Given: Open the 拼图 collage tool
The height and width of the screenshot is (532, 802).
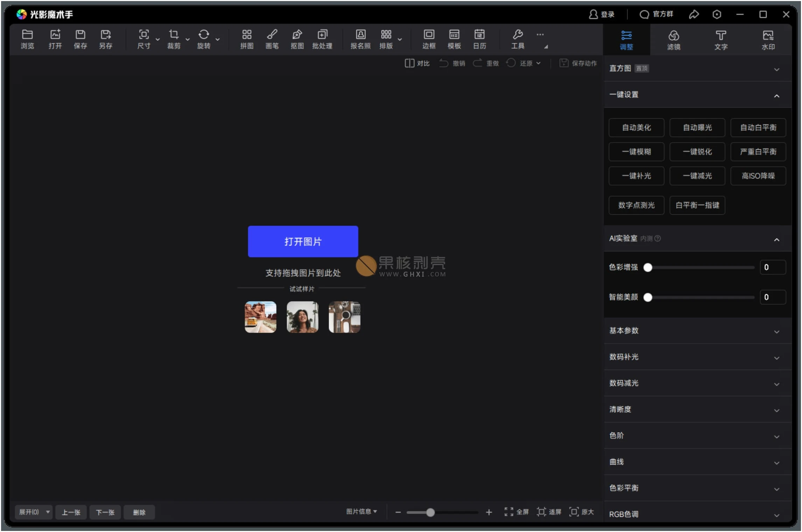Looking at the screenshot, I should 246,39.
